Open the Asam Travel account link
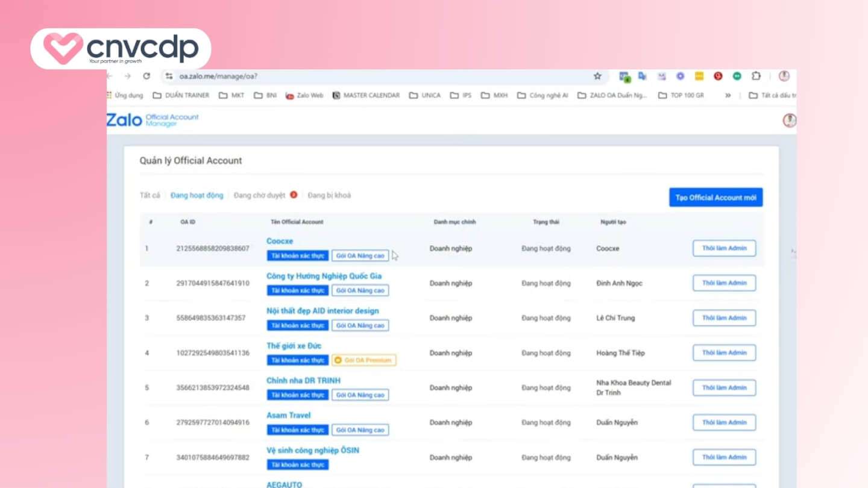868x488 pixels. (x=289, y=415)
